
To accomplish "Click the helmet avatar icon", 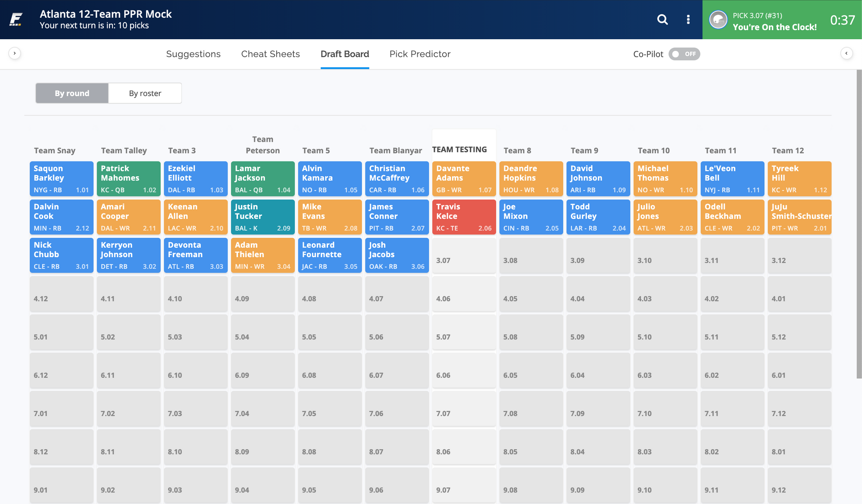I will tap(718, 20).
